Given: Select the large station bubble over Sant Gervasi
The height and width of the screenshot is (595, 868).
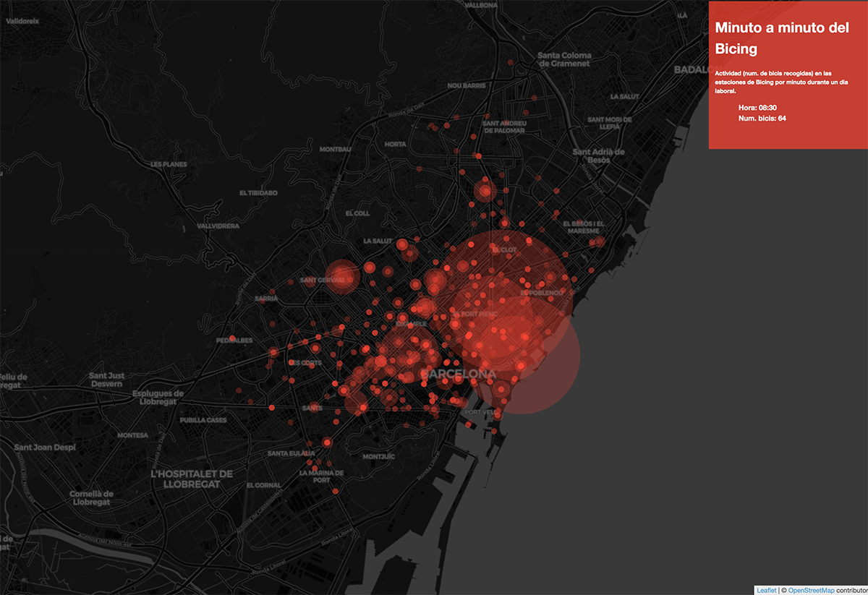Looking at the screenshot, I should 342,276.
